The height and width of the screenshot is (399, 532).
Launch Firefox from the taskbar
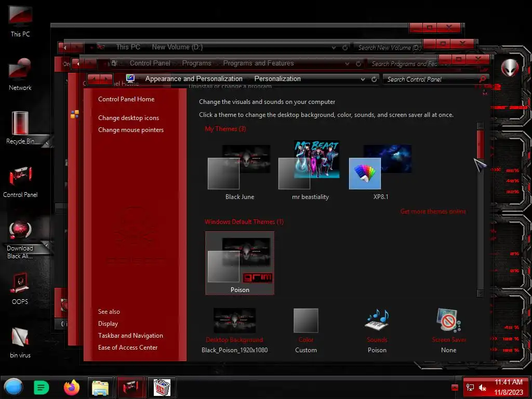pos(72,387)
